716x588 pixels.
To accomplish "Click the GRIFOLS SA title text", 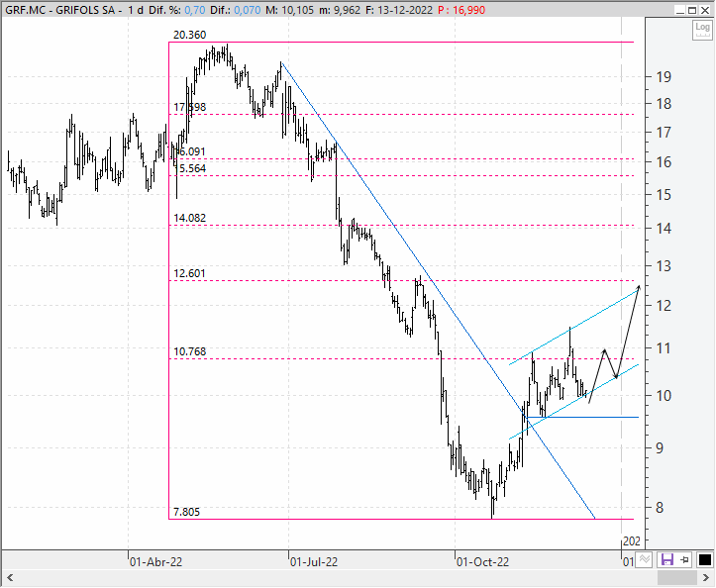I will point(85,10).
